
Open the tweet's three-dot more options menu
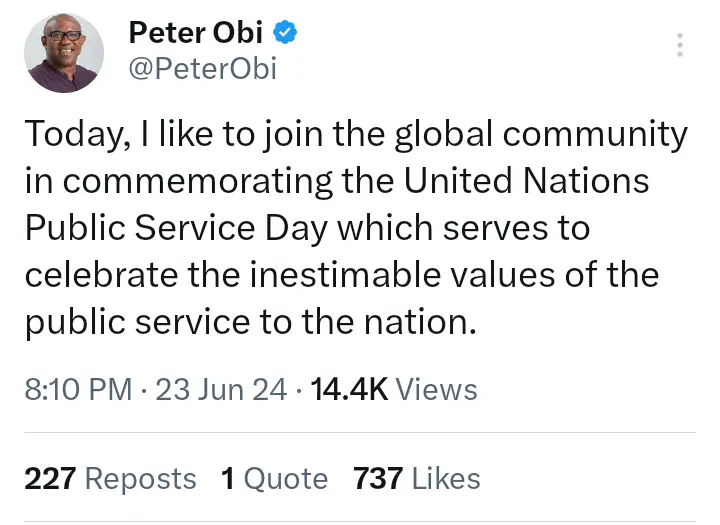pos(680,45)
